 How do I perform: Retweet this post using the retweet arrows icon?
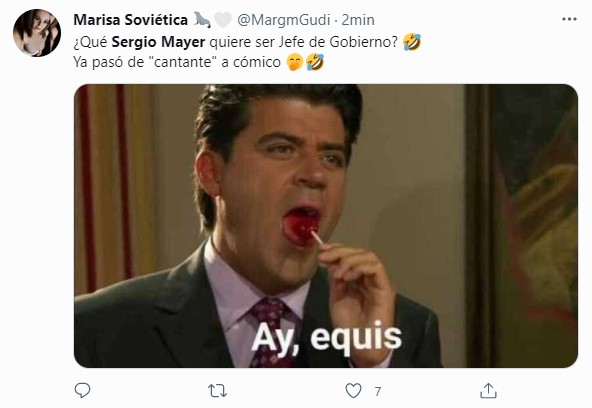pos(217,391)
